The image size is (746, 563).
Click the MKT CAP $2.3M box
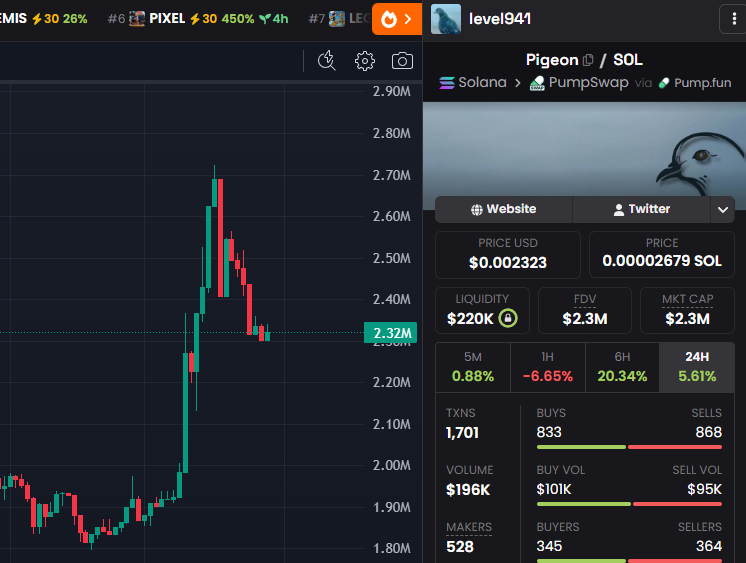(x=687, y=311)
